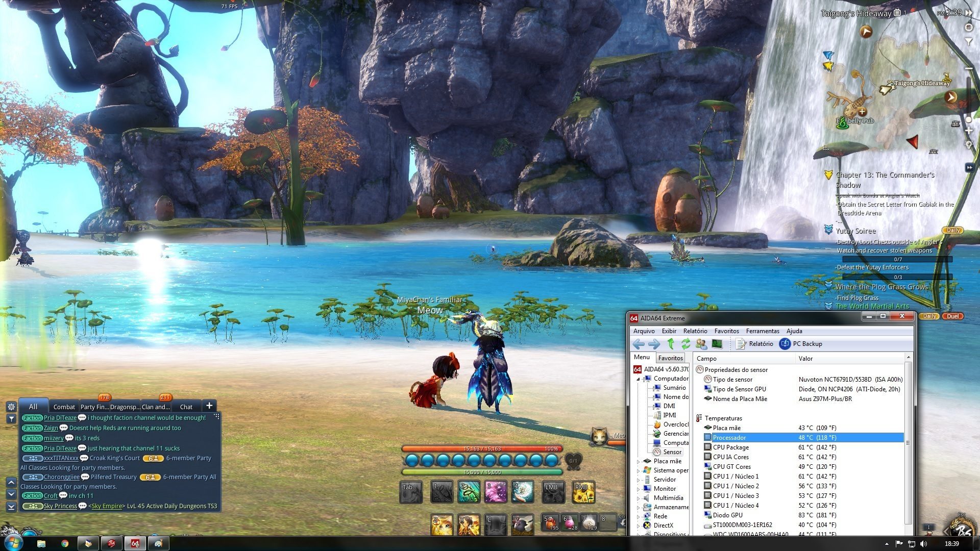Open the chat settings gear icon

coord(11,407)
